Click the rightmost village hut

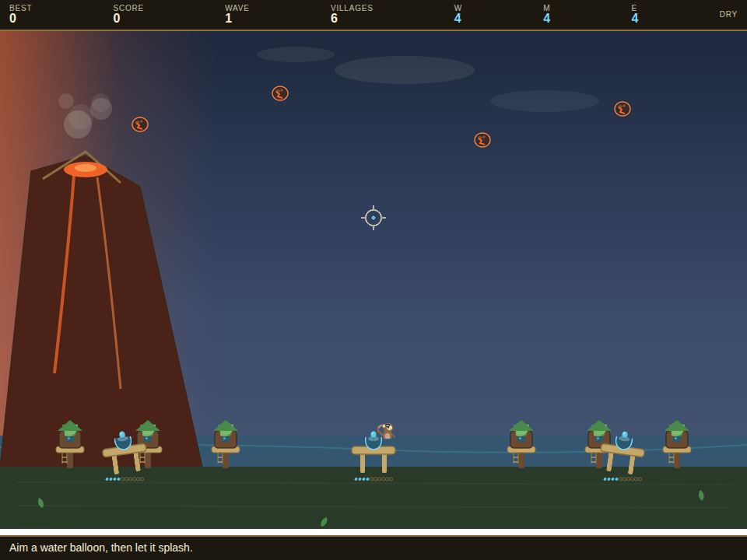tap(677, 444)
